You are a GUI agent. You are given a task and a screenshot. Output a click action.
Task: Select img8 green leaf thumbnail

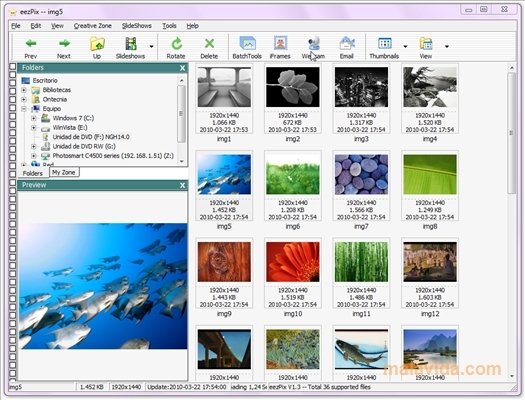[430, 174]
